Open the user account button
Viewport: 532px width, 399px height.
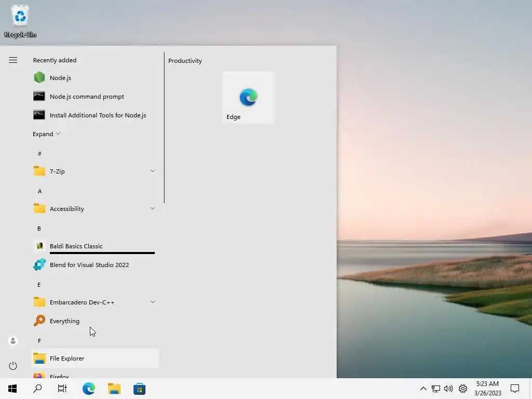[13, 341]
